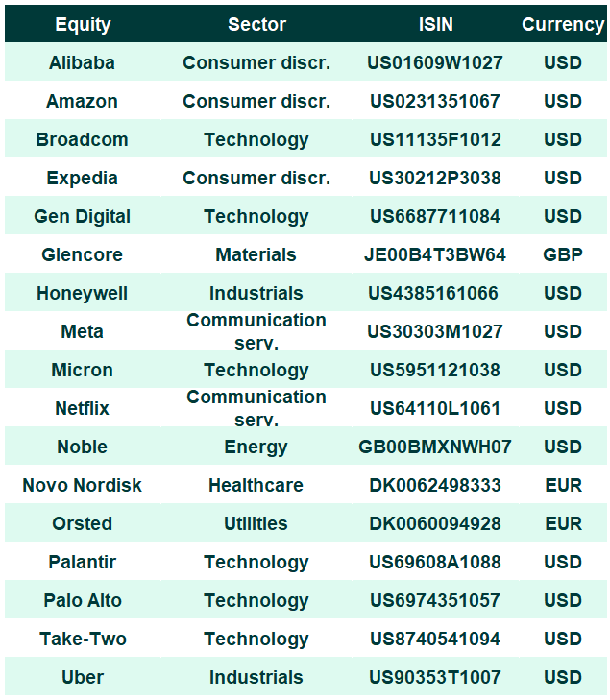
Task: Click Uber ISIN US90353T1007
Action: 435,677
